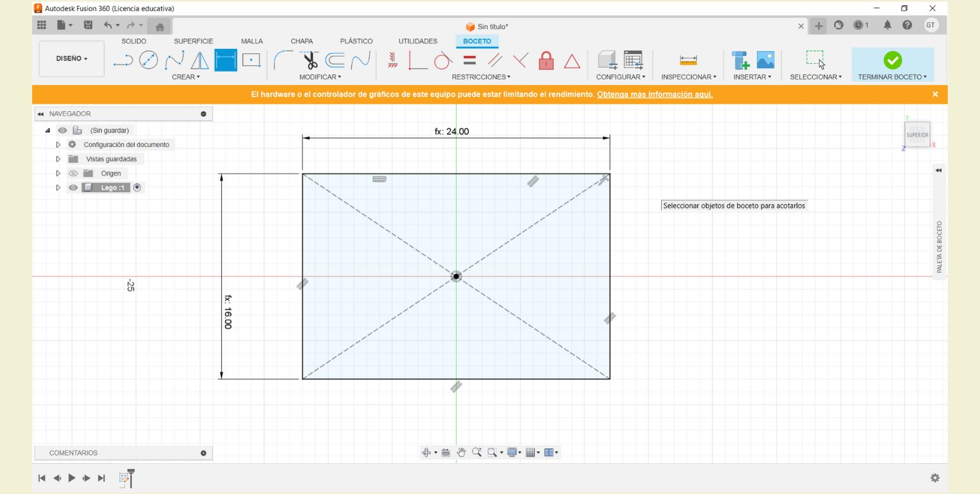The width and height of the screenshot is (980, 494).
Task: Open the data panel grid icon
Action: click(42, 25)
